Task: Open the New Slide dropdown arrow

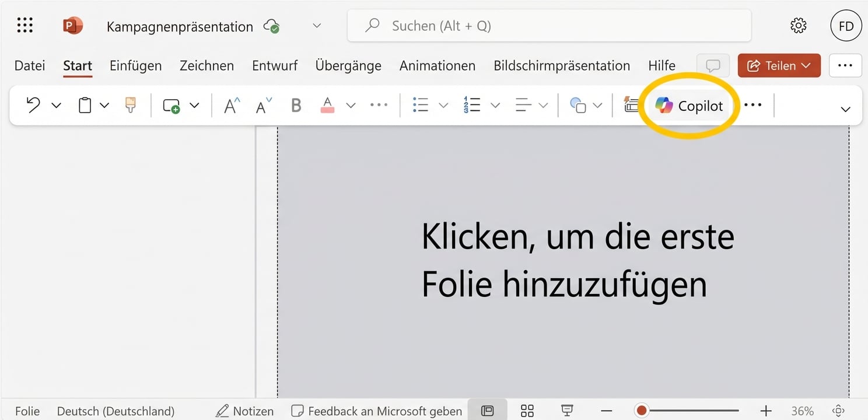Action: 195,105
